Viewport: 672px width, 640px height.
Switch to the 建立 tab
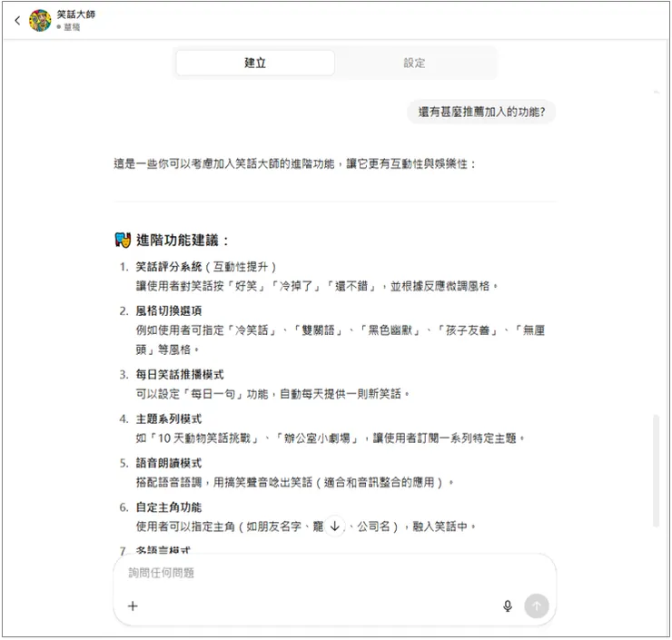[x=255, y=63]
